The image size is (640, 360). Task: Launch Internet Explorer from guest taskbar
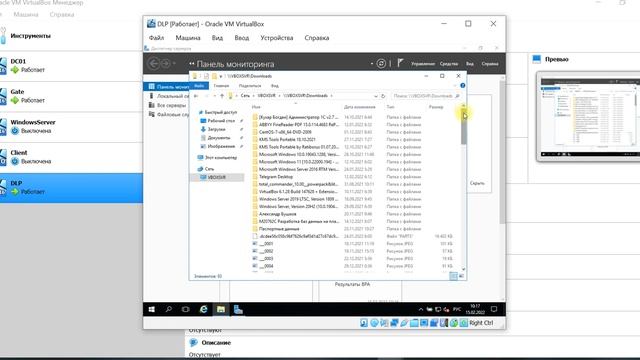203,309
